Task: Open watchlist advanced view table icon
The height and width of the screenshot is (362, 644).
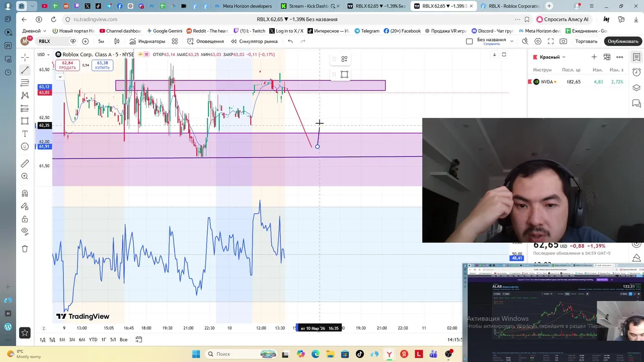Action: pos(607,57)
